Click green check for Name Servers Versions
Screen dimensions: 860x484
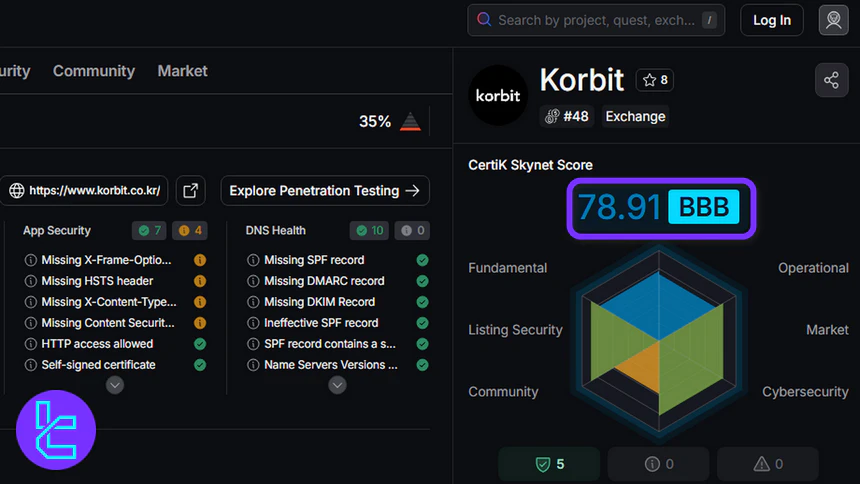click(422, 365)
